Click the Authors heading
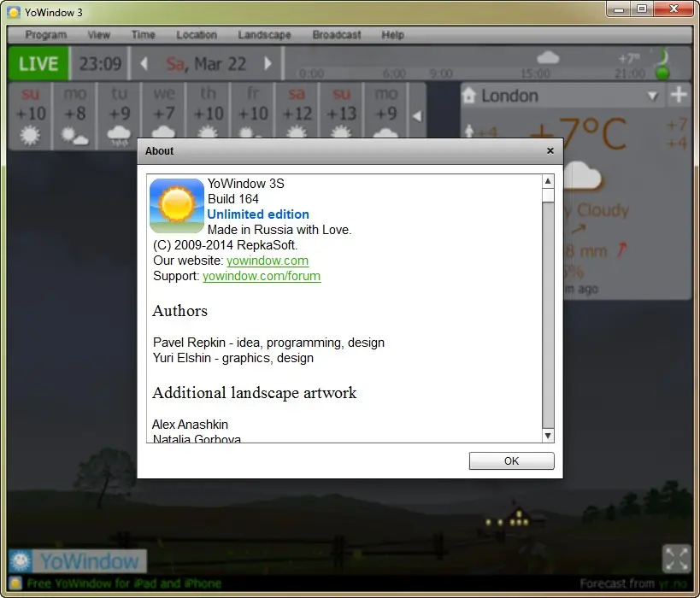The image size is (700, 598). click(x=179, y=311)
